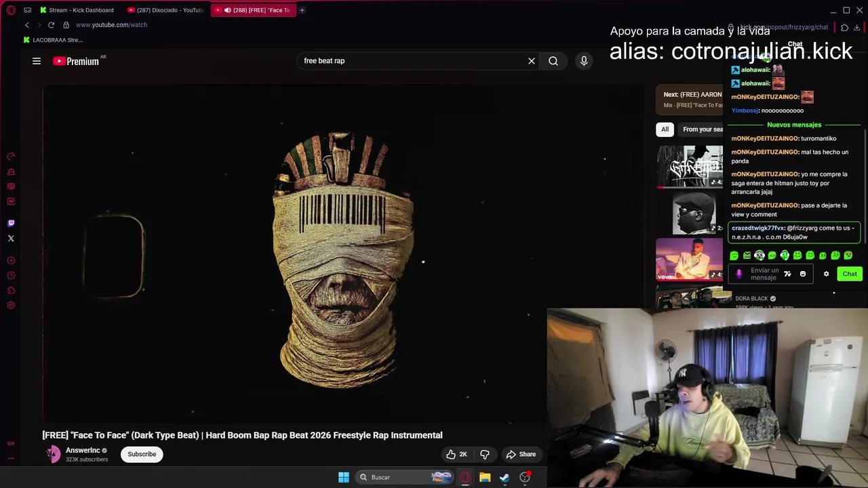Open a new browser tab
Screen dimensions: 868x488
pos(302,10)
